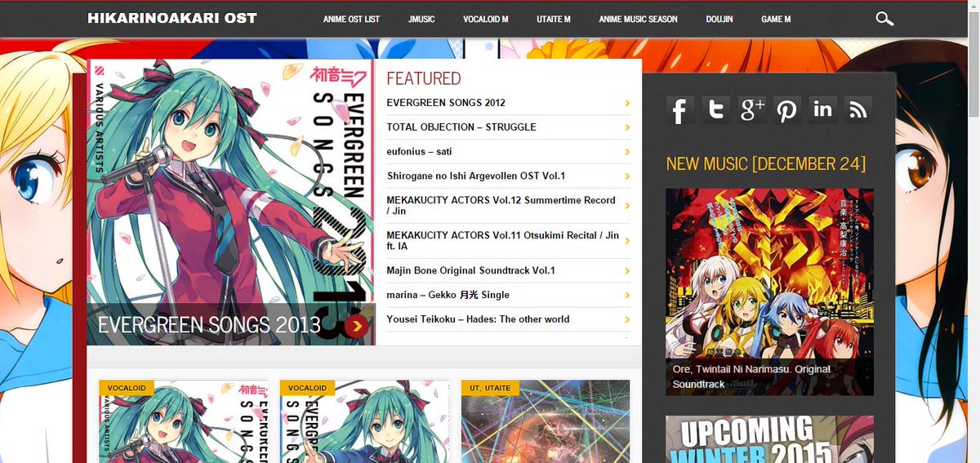Open the DOUJIN menu item
The image size is (980, 463).
click(719, 19)
